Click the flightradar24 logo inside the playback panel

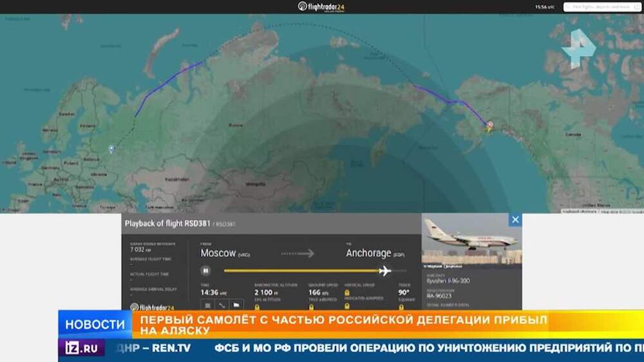tap(153, 307)
